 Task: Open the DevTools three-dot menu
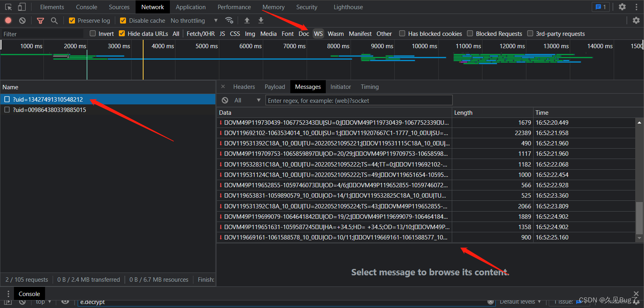636,7
